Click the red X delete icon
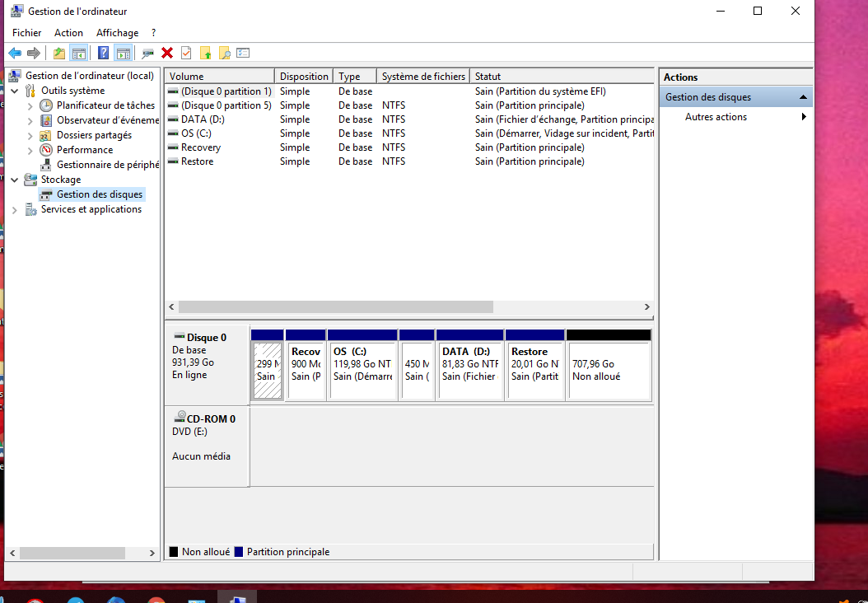 [167, 54]
